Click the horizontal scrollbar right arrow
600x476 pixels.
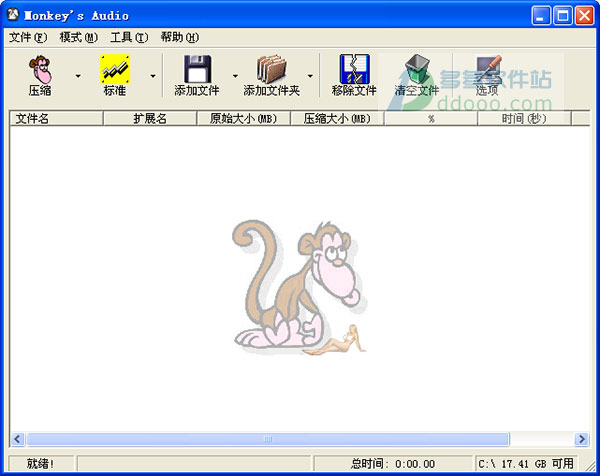(582, 439)
